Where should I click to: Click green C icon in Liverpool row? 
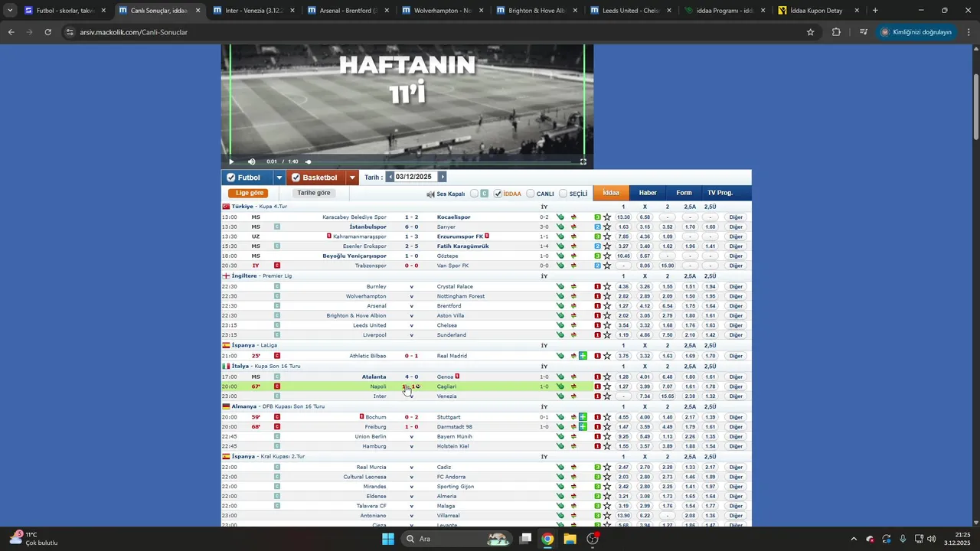[x=277, y=335]
